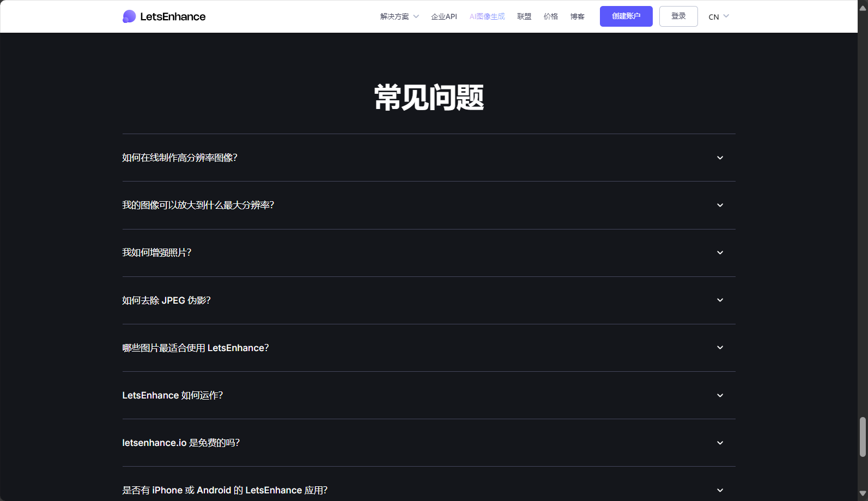Open the 联盟 nav item
868x501 pixels.
524,17
